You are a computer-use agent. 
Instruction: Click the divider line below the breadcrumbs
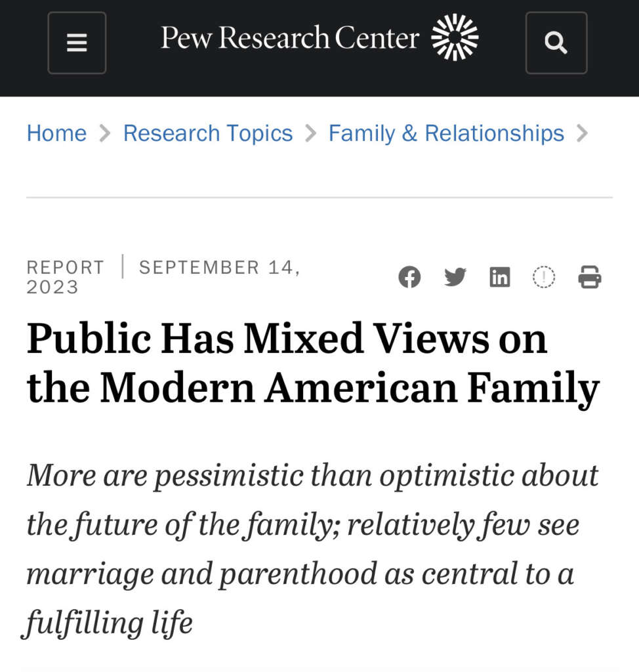(319, 197)
